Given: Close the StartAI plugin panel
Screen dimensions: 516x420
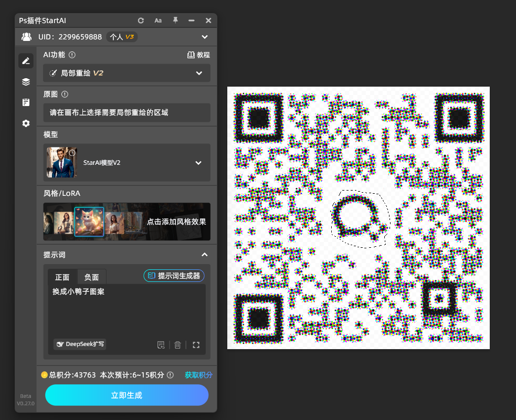Looking at the screenshot, I should coord(208,20).
